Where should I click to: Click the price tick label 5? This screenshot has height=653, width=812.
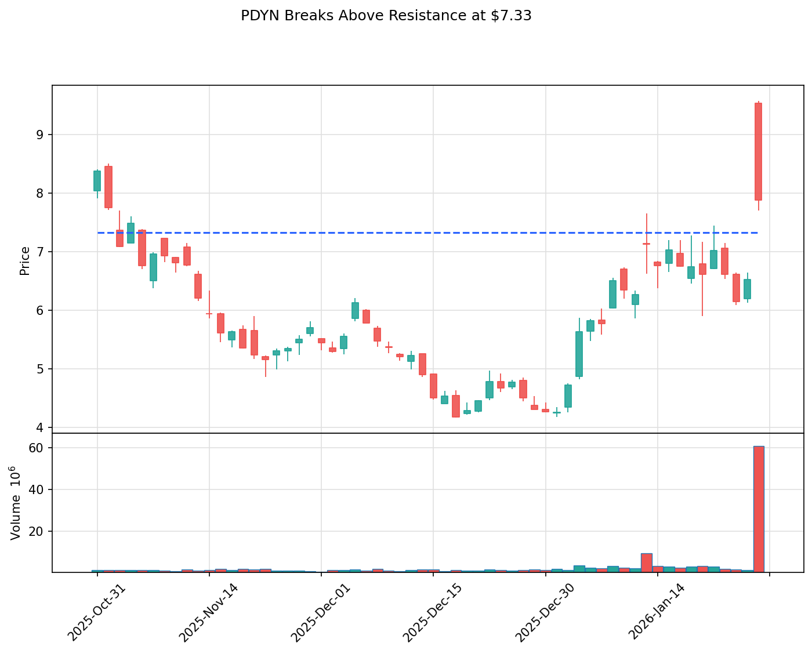point(41,369)
